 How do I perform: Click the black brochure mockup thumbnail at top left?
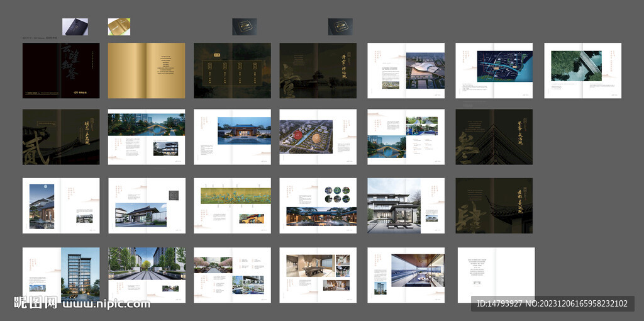[75, 27]
